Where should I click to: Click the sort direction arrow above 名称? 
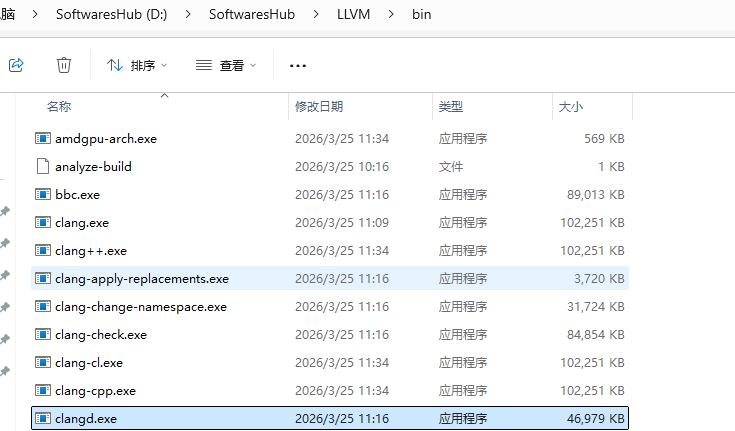[165, 95]
